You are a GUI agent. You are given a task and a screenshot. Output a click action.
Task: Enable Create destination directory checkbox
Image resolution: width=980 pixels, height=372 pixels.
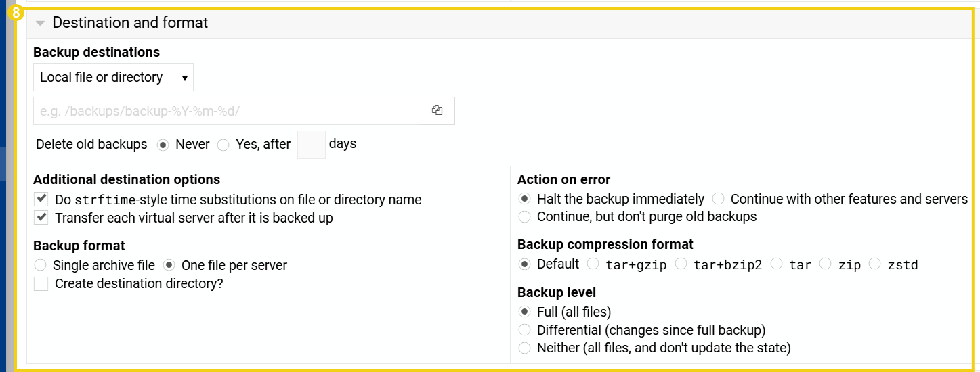click(41, 284)
